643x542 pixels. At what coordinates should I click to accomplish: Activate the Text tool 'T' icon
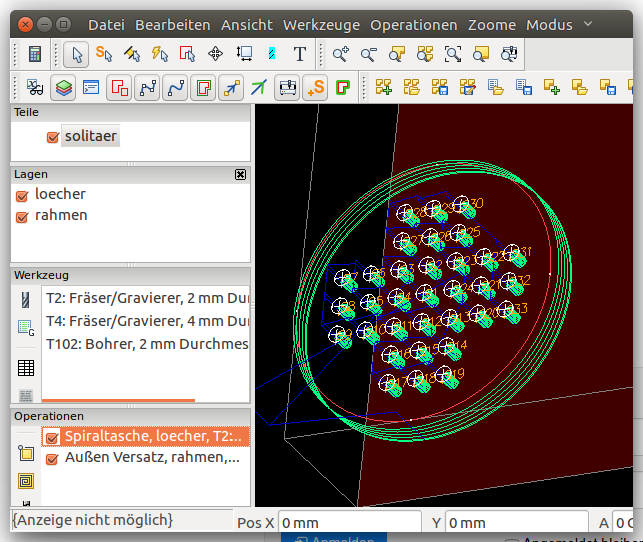(299, 54)
